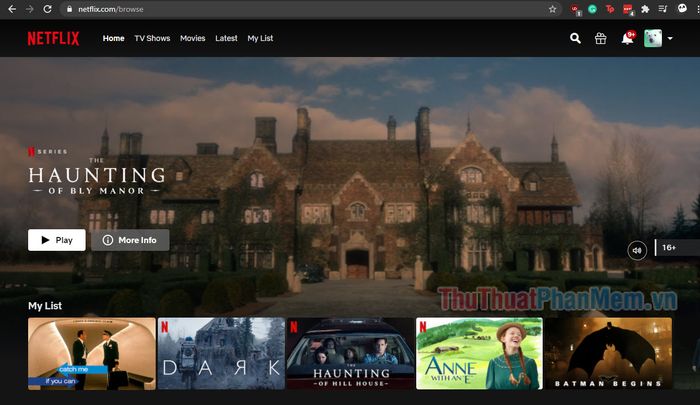Image resolution: width=700 pixels, height=405 pixels.
Task: Open the red square extension with badge
Action: 628,9
